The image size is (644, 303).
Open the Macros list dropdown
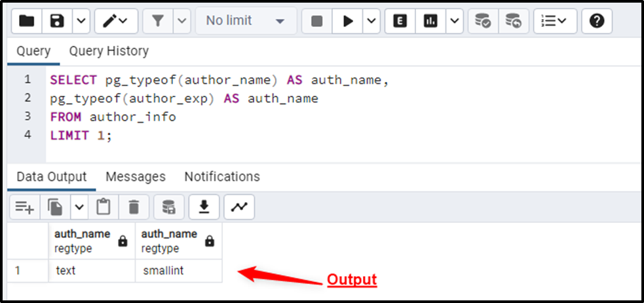pos(555,21)
